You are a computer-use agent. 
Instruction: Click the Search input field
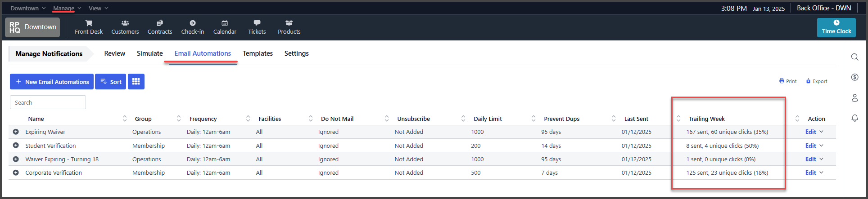[48, 102]
